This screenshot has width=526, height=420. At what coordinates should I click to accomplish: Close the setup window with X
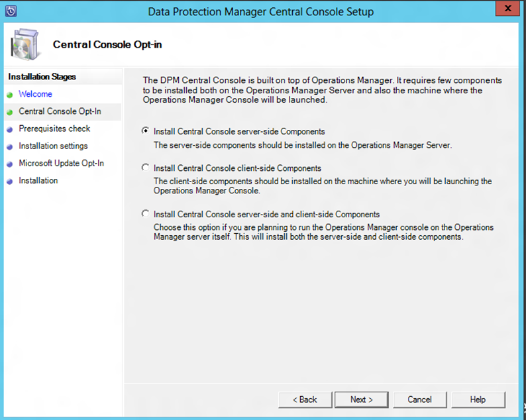point(508,8)
